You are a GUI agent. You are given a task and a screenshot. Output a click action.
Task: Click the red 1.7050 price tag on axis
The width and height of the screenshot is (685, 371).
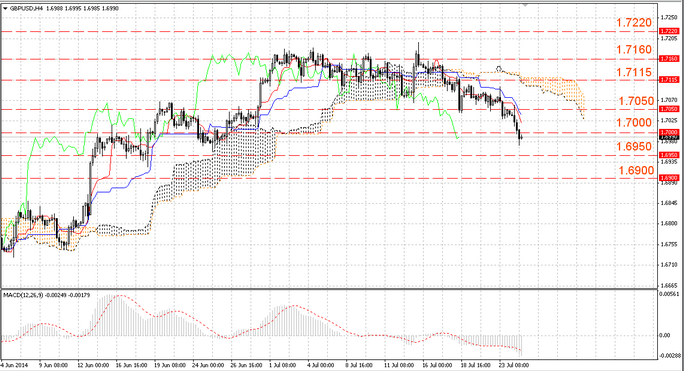(669, 109)
